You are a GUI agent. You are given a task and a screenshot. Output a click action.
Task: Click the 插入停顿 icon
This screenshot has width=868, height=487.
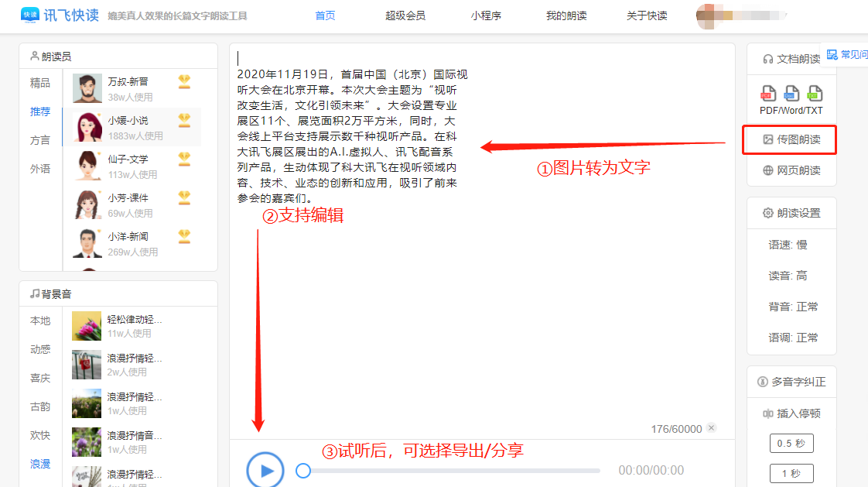[x=767, y=414]
